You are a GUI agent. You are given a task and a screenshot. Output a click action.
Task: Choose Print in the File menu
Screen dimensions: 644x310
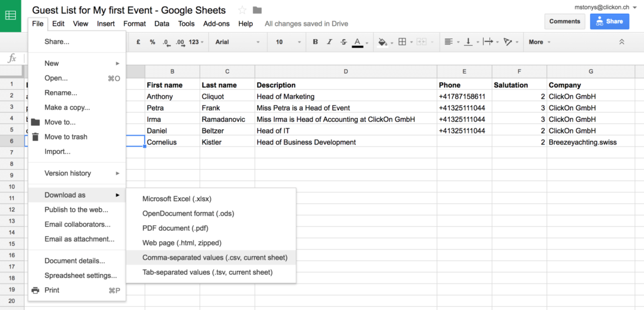77,291
